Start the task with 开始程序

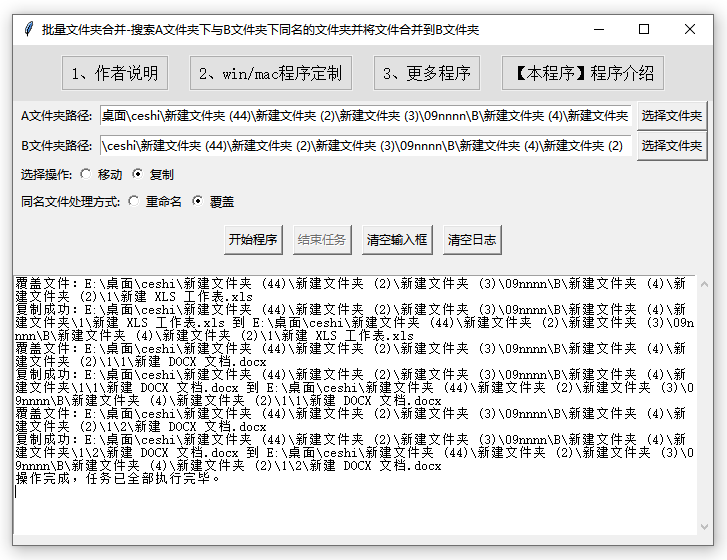point(253,240)
